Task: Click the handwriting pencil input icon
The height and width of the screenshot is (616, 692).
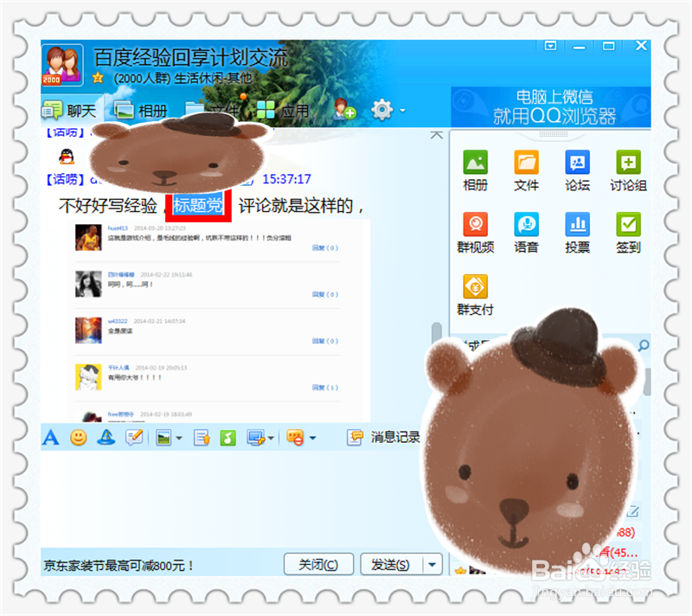Action: [134, 437]
